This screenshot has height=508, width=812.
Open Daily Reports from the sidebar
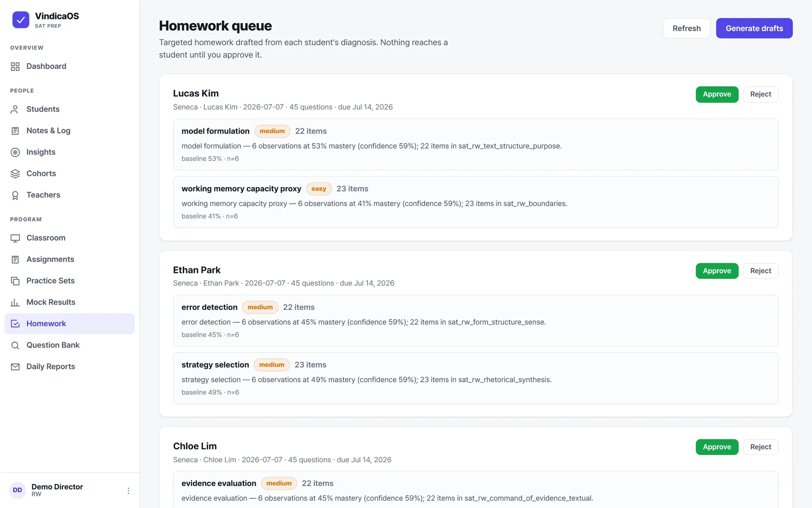point(70,367)
